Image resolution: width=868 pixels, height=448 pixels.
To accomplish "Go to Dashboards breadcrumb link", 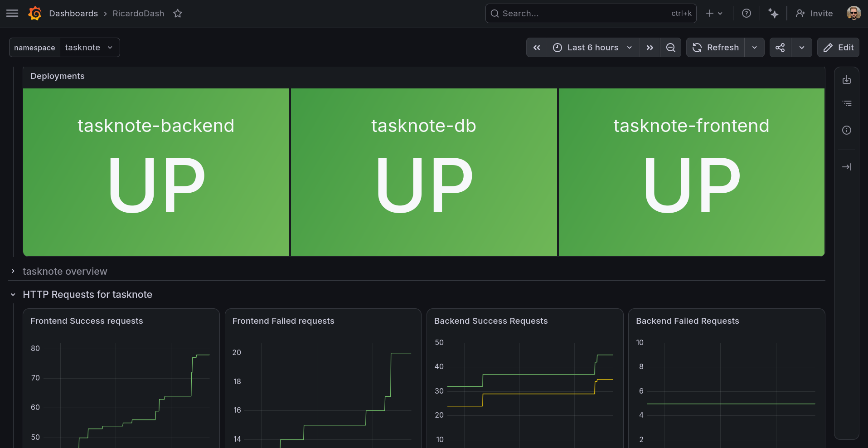I will (73, 14).
